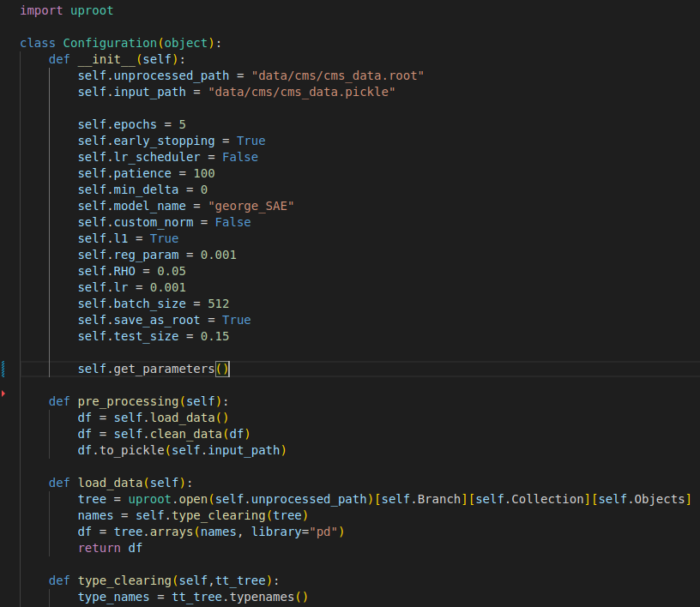Image resolution: width=700 pixels, height=607 pixels.
Task: Click 'uproot.open' in the tree assignment
Action: (168, 499)
